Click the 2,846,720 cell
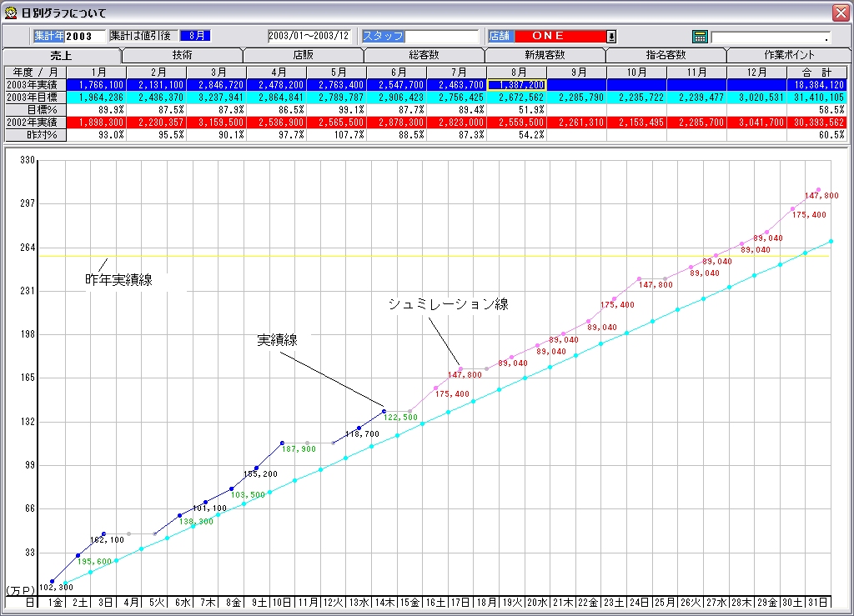 216,85
